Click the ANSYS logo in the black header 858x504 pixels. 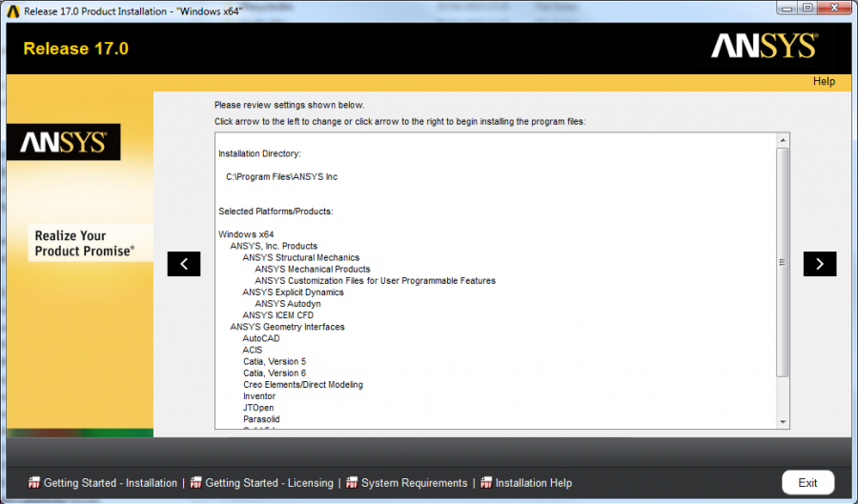click(x=764, y=47)
